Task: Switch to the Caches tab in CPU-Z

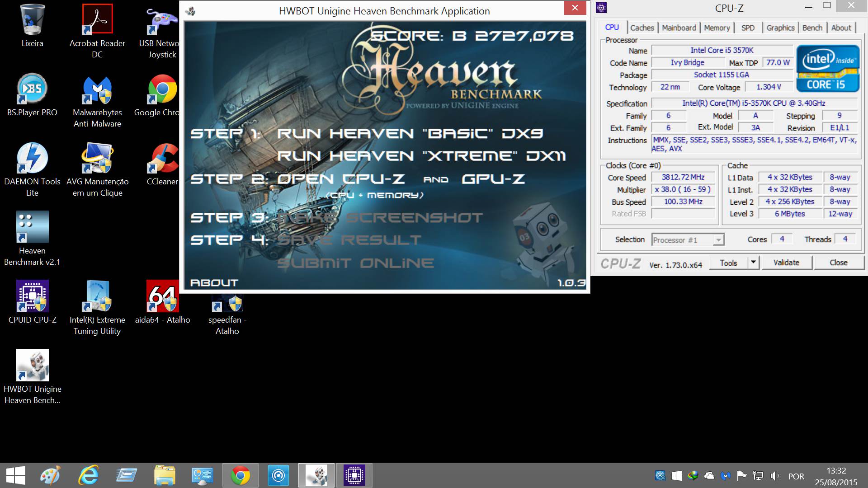Action: tap(642, 28)
